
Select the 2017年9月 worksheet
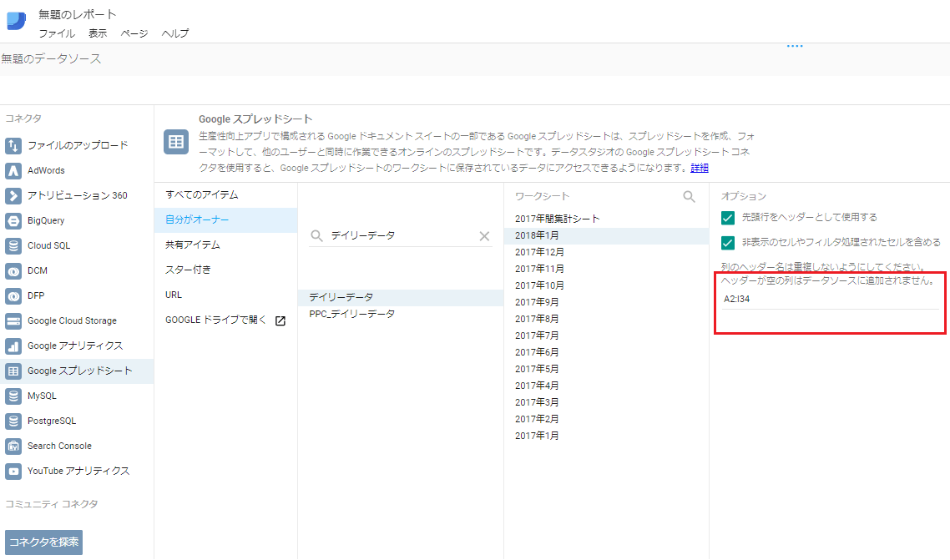(x=606, y=302)
